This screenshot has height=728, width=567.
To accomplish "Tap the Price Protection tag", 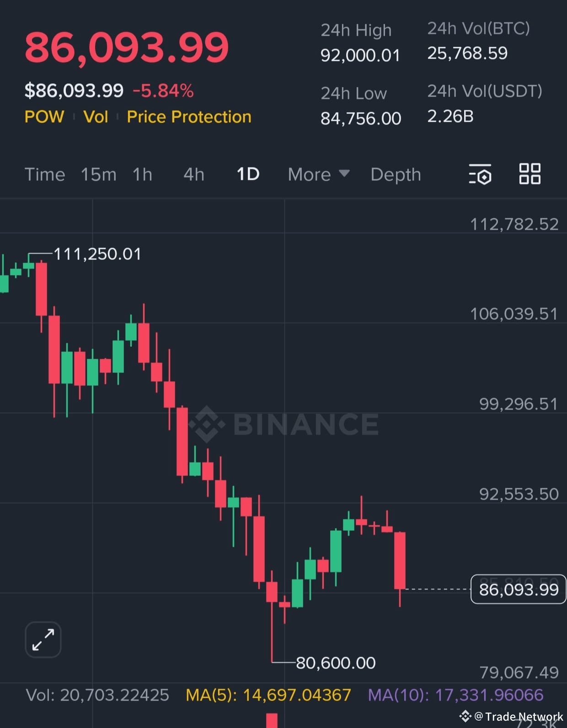I will point(189,117).
